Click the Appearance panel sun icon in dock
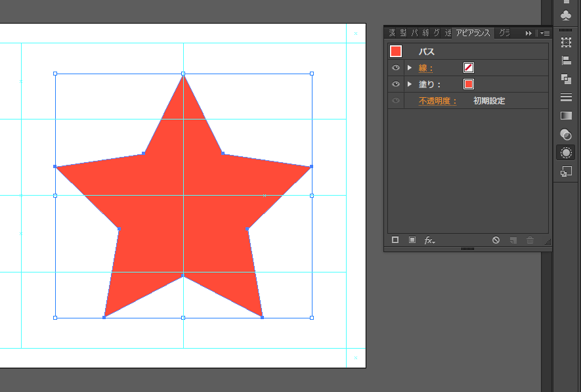Screen dimensions: 581x392 pyautogui.click(x=566, y=153)
